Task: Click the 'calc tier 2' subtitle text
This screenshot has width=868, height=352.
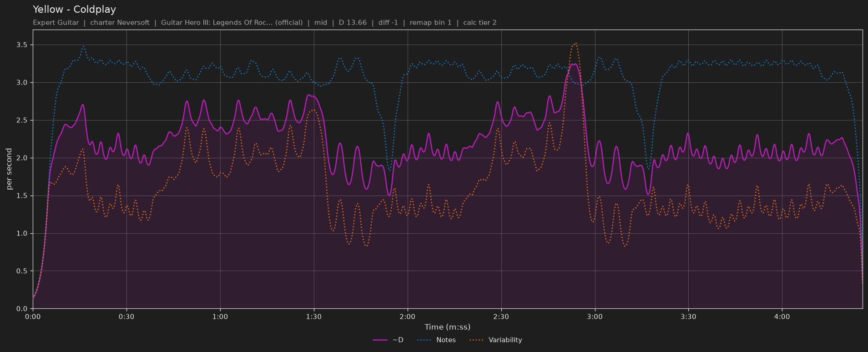Action: (480, 23)
